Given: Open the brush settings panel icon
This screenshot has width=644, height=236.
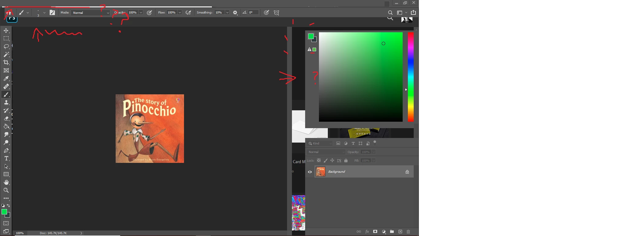Looking at the screenshot, I should tap(52, 13).
